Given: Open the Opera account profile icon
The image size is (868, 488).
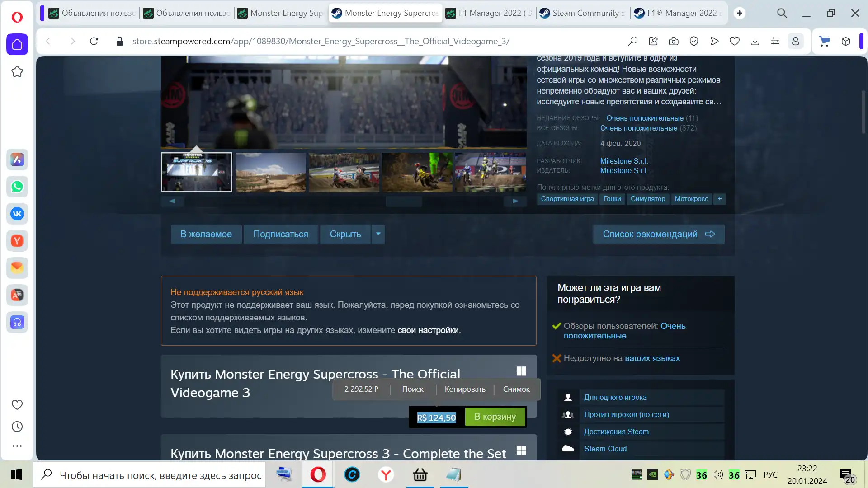Looking at the screenshot, I should pos(796,41).
